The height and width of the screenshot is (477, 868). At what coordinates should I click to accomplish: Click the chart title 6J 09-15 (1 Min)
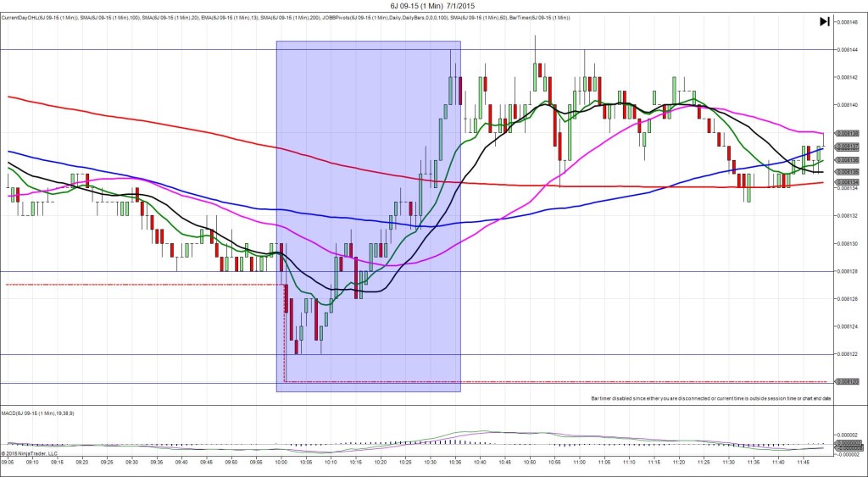click(433, 6)
